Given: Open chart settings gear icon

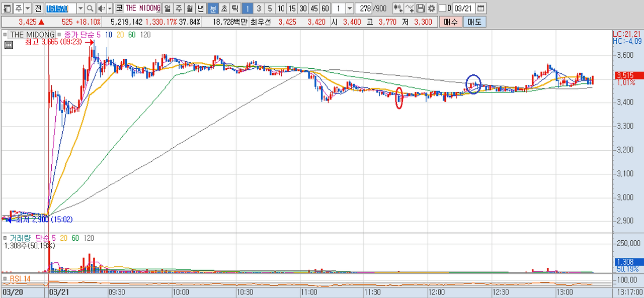Looking at the screenshot, I should click(431, 9).
